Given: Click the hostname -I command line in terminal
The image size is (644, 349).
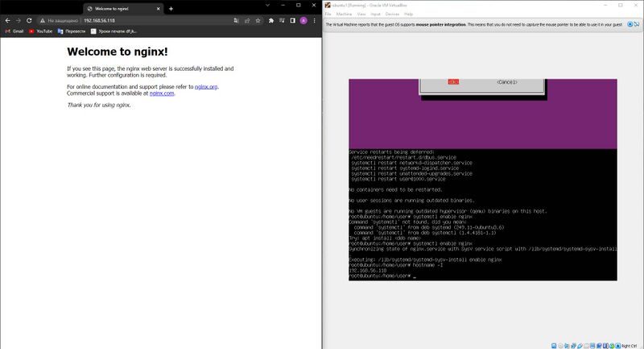Looking at the screenshot, I should click(x=396, y=265).
